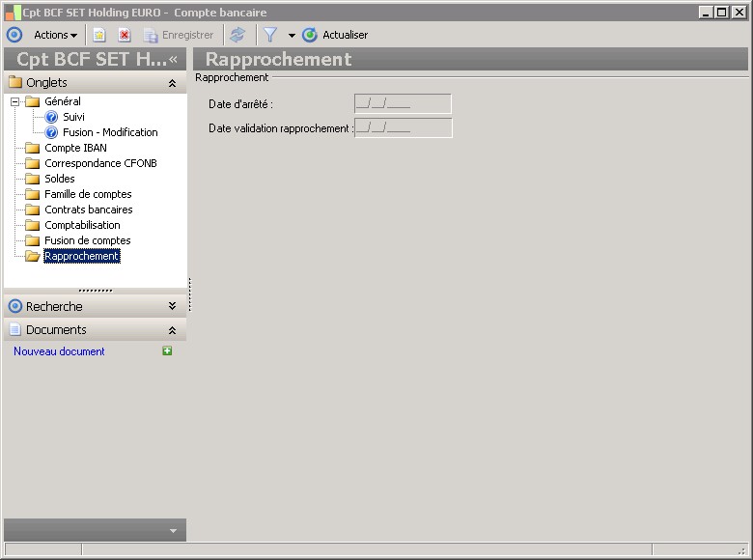Click the Nouveau document link

pyautogui.click(x=59, y=351)
